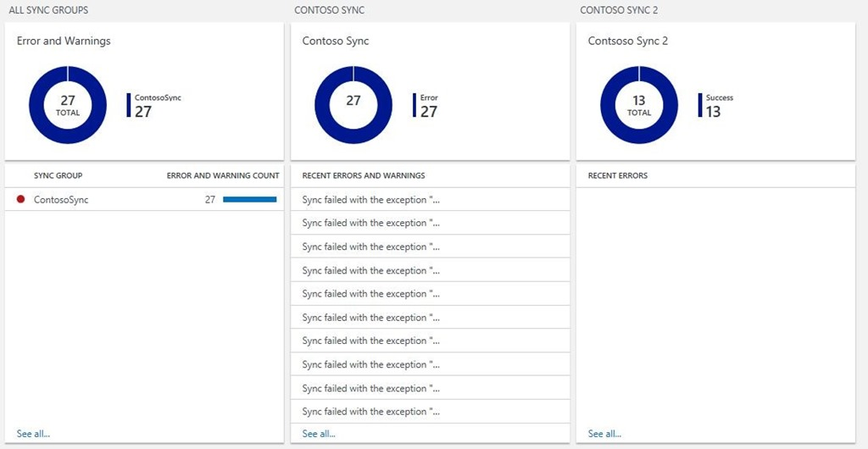Click the ContosoSync legend color bar
Screen dimensions: 868x449
coord(129,105)
